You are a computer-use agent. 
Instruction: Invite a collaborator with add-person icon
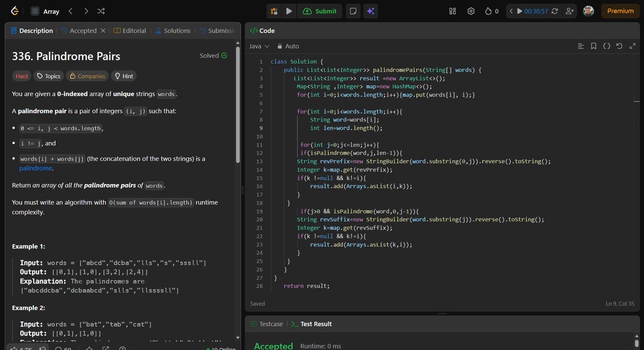click(570, 11)
